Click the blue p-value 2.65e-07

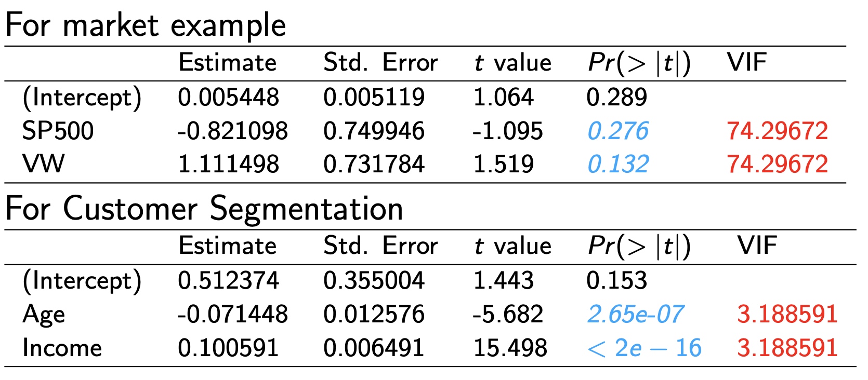635,314
